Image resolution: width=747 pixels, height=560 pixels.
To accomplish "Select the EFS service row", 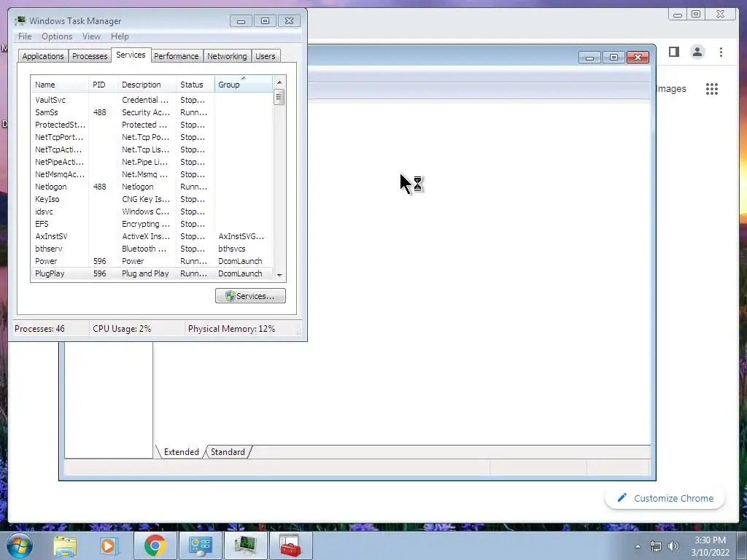I will [x=152, y=224].
